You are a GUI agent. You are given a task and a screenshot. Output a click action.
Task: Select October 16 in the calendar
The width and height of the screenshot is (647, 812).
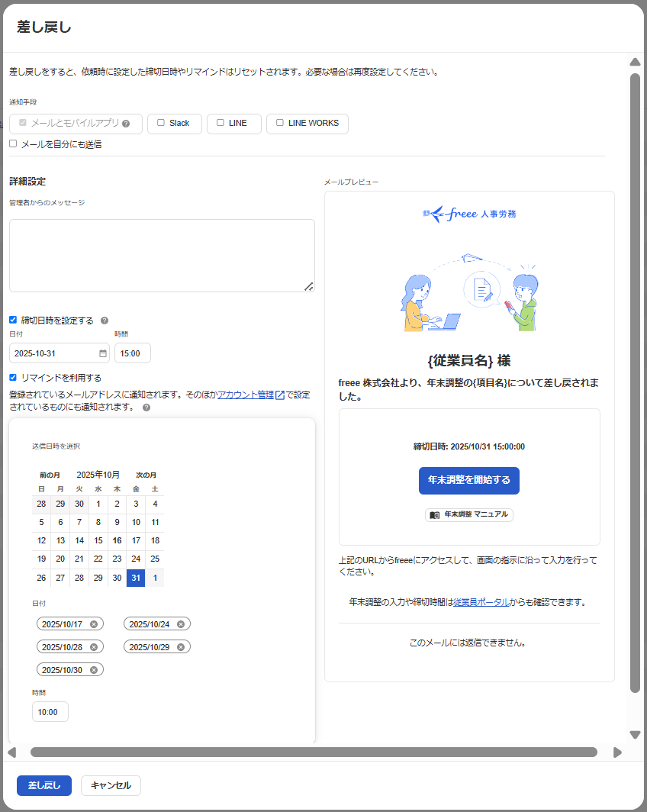click(x=117, y=540)
